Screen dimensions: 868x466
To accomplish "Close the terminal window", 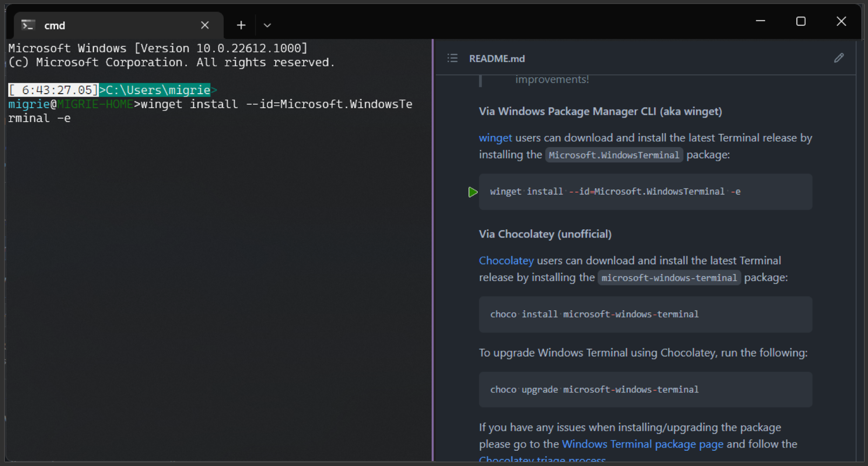I will [841, 21].
